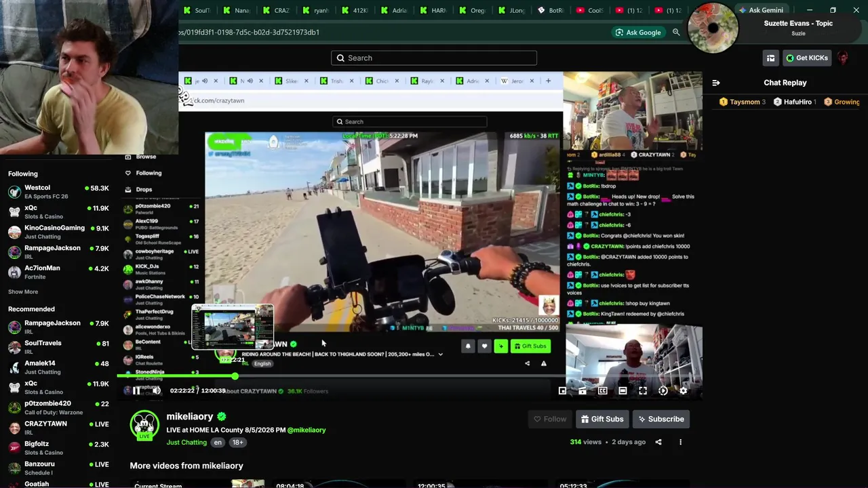Screen dimensions: 868x488
Task: Toggle closed captions in the player
Action: [602, 390]
